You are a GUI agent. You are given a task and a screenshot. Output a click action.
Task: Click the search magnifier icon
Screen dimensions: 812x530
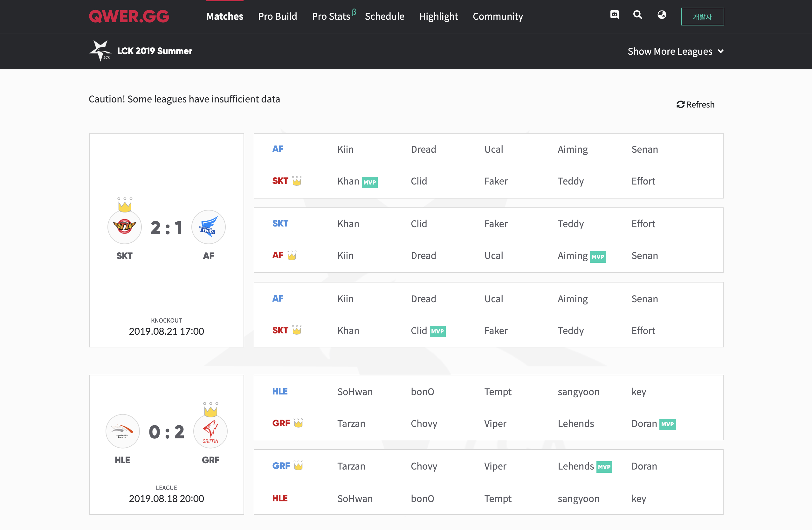coord(637,15)
